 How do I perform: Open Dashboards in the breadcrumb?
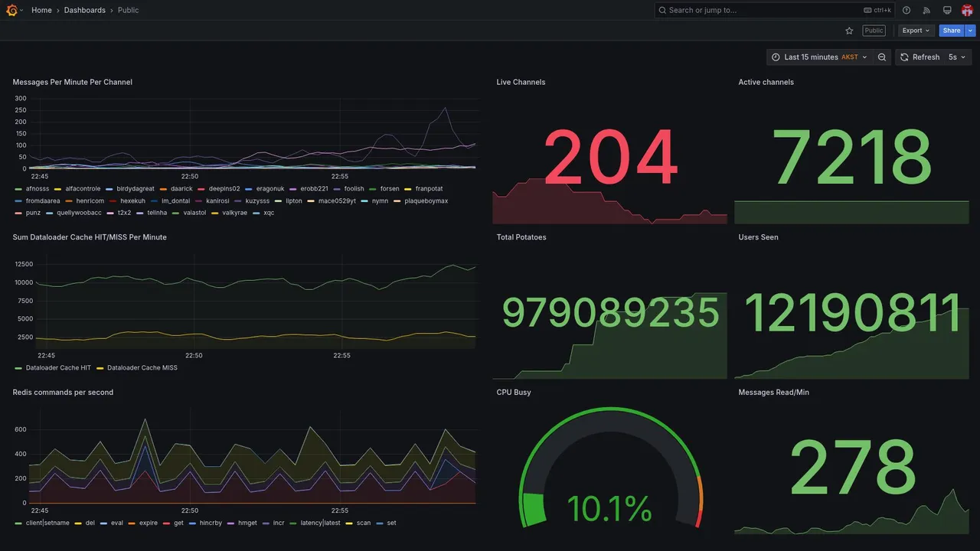[x=85, y=10]
